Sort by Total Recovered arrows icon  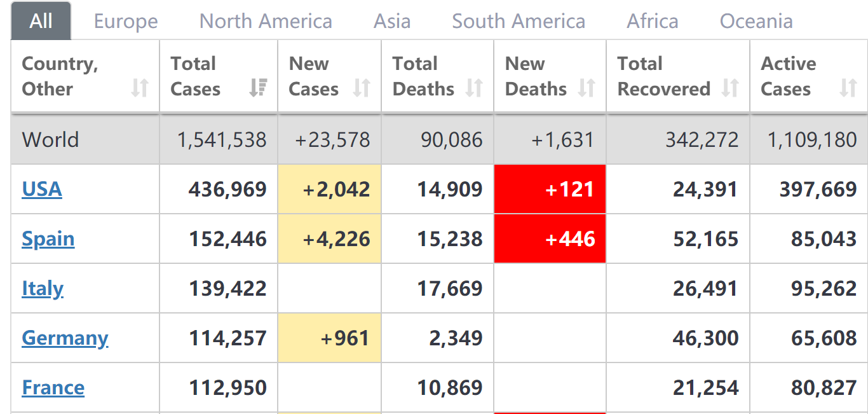(x=730, y=88)
